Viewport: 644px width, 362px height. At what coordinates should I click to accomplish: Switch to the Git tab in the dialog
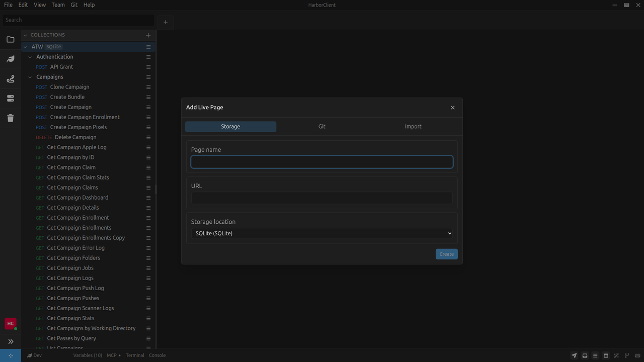(322, 127)
